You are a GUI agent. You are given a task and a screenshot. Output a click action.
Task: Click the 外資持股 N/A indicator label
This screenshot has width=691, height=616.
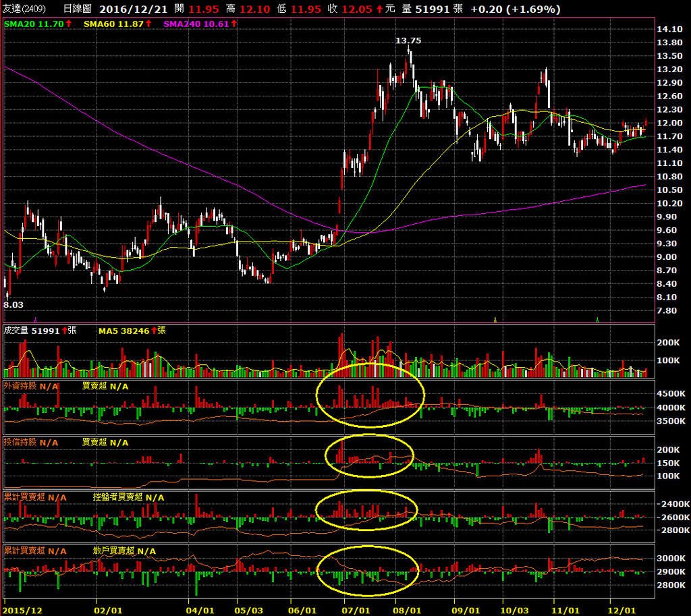[x=31, y=387]
